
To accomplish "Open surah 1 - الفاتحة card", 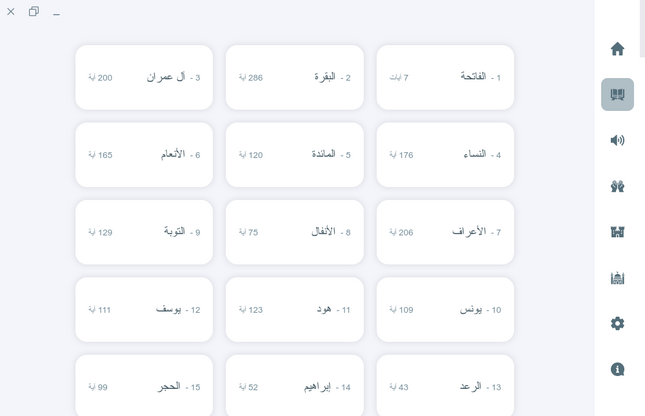I will click(x=445, y=77).
